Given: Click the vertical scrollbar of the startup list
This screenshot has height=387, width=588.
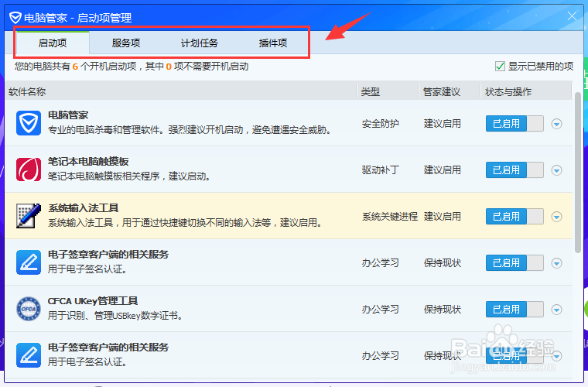Looking at the screenshot, I should [577, 173].
